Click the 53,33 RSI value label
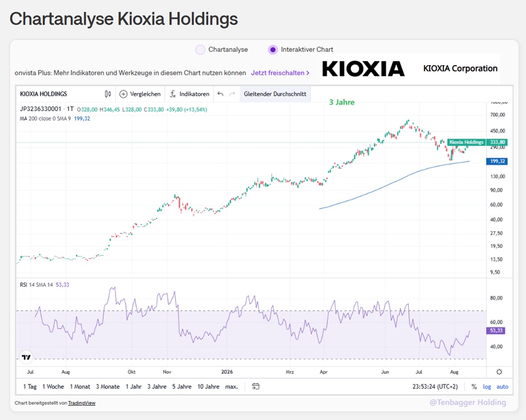 click(x=496, y=330)
